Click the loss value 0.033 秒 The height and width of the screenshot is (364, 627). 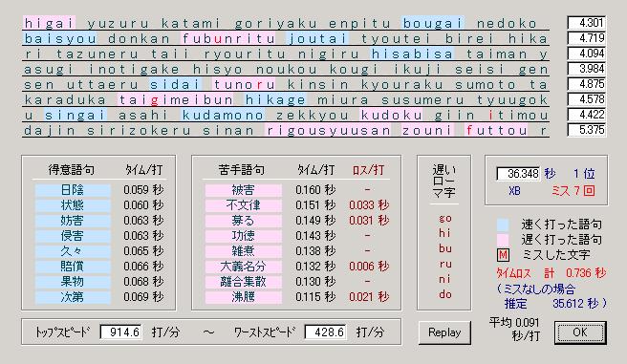[x=369, y=205]
